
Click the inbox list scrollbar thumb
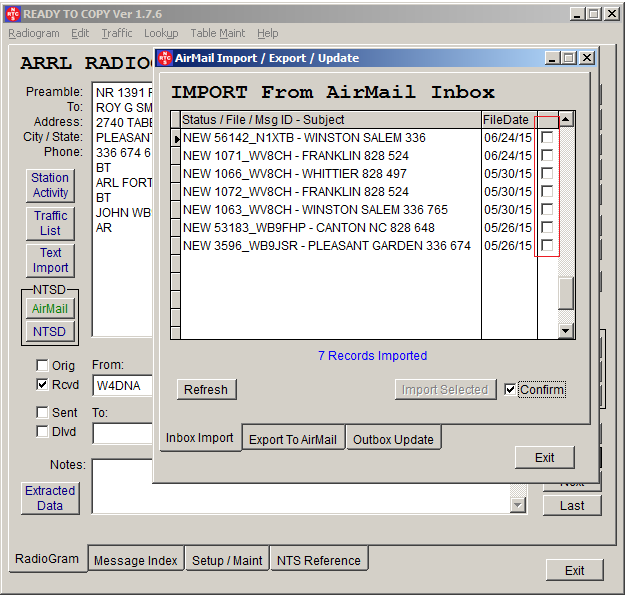click(566, 293)
